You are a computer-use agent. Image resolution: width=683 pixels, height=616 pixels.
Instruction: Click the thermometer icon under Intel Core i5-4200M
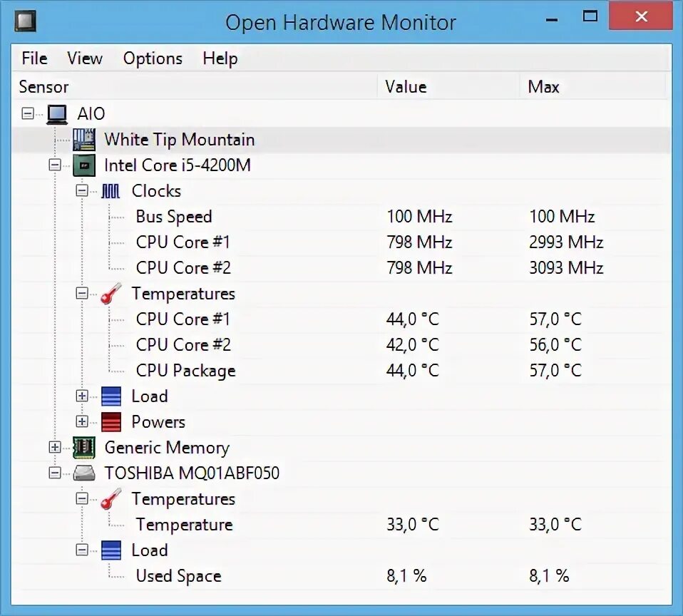[111, 293]
